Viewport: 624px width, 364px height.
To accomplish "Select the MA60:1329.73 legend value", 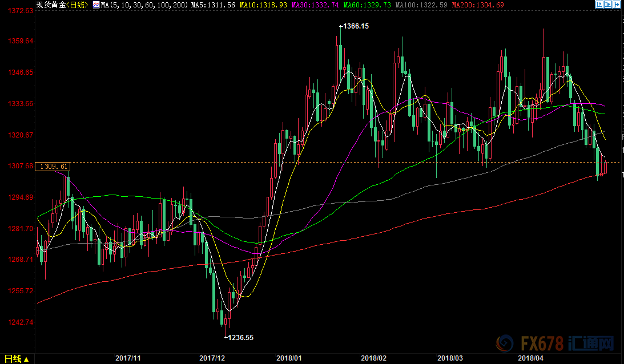I will 367,5.
